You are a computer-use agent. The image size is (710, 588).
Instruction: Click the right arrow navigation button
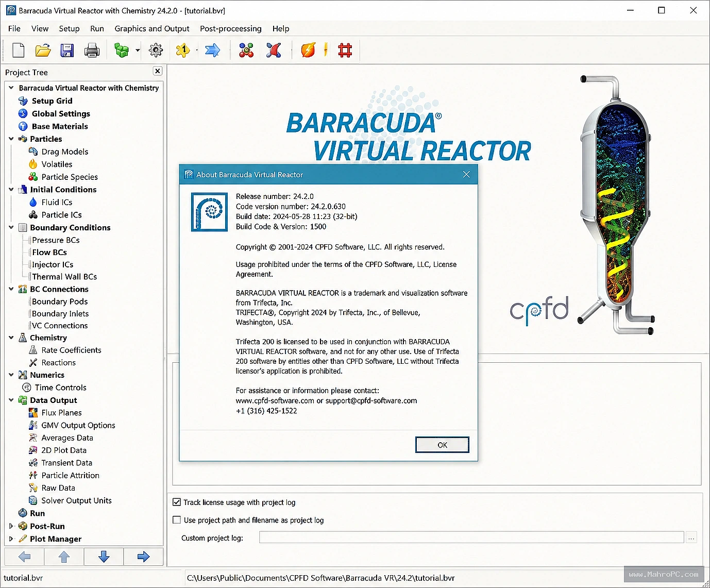pyautogui.click(x=143, y=557)
